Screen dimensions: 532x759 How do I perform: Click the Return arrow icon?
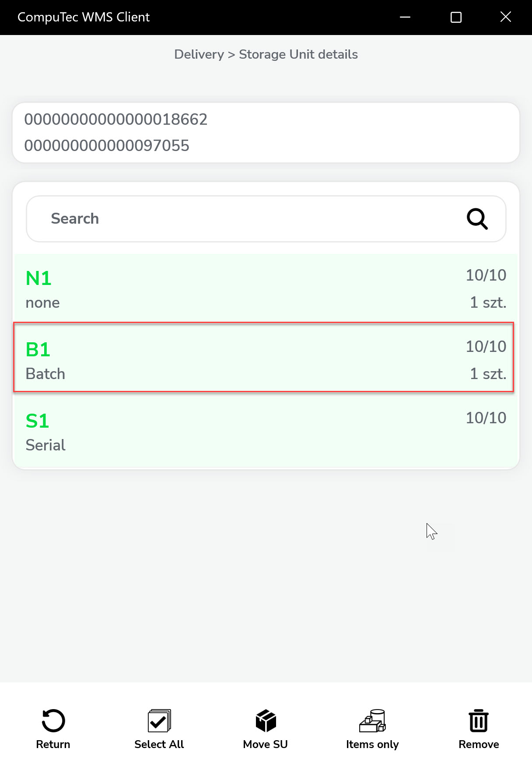(53, 720)
